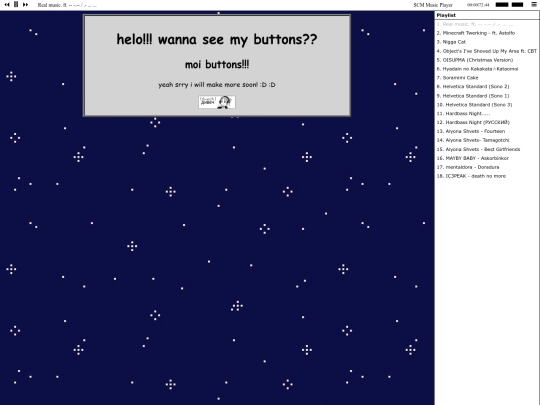Screen dimensions: 540x405
Task: Play MAYBY BABY - Askorbinkor
Action: 487,158
